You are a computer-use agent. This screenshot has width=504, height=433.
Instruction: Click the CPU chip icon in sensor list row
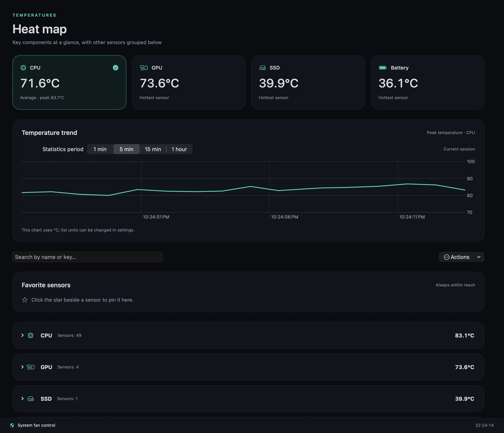coord(30,335)
